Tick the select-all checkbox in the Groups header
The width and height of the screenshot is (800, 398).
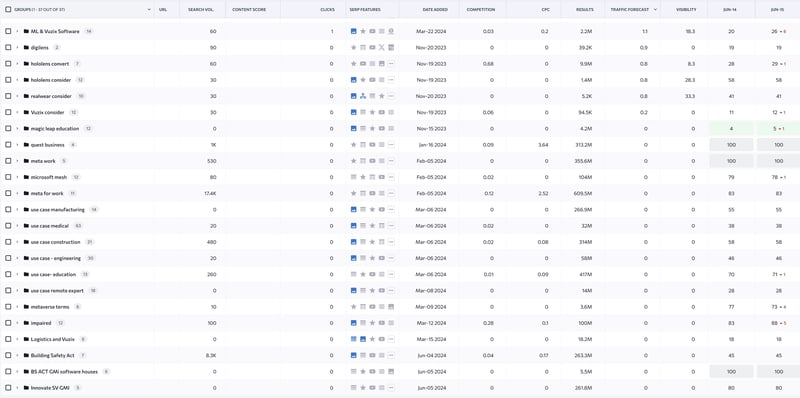(x=8, y=9)
